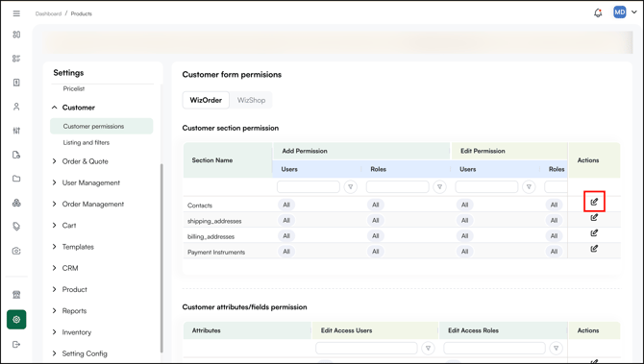Click the logout icon in sidebar

click(16, 344)
